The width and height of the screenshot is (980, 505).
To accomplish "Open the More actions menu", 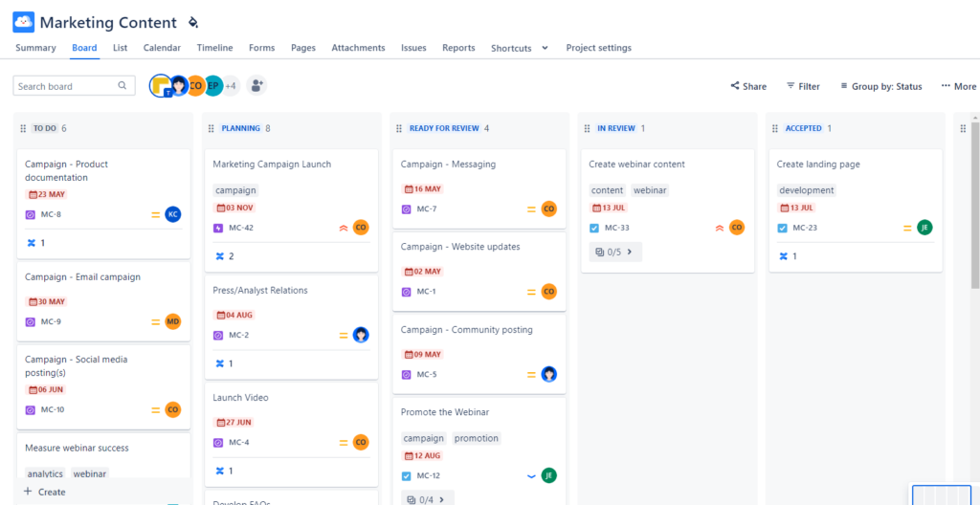I will (958, 86).
